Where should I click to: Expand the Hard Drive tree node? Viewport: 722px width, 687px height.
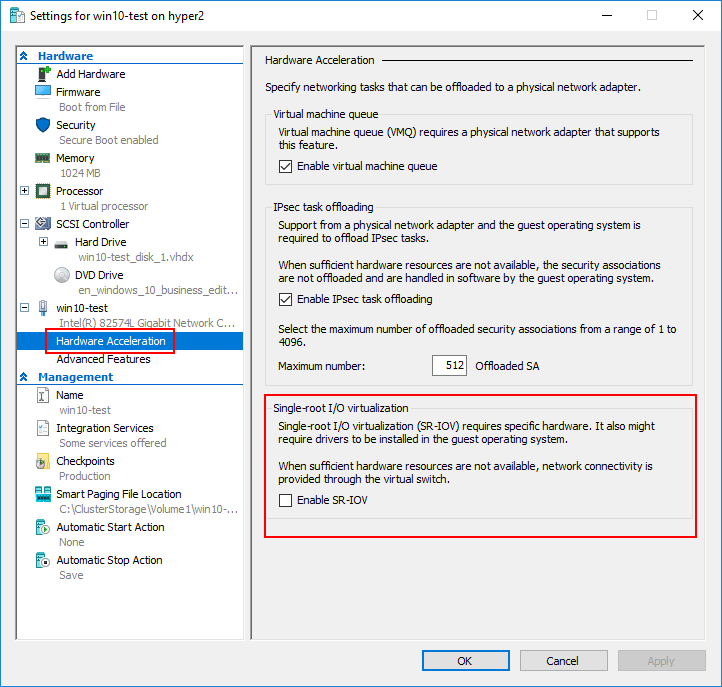[43, 242]
